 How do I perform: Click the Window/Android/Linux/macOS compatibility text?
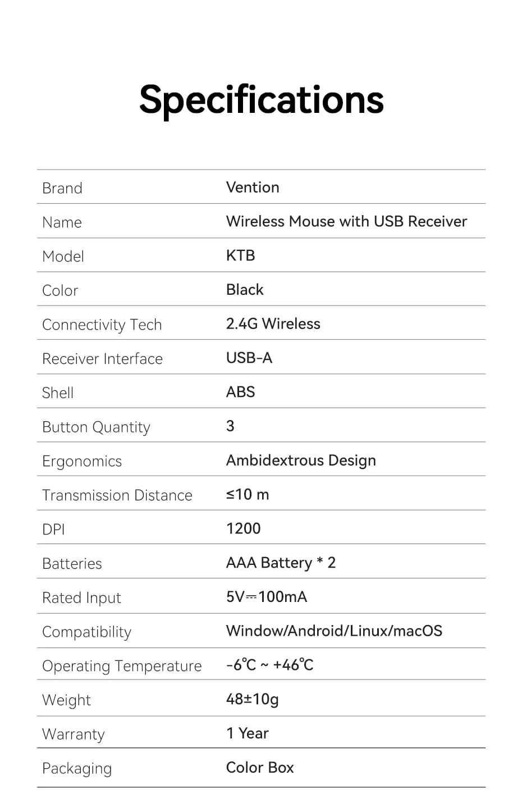click(x=334, y=631)
